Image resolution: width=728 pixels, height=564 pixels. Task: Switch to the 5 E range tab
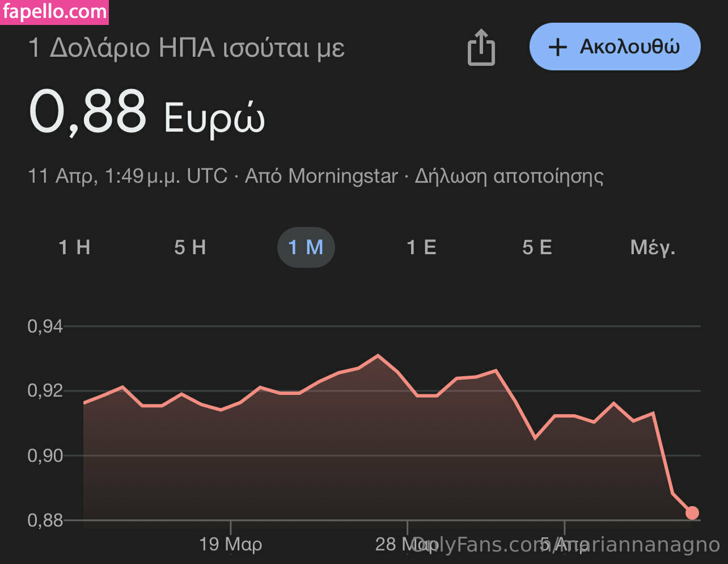537,247
